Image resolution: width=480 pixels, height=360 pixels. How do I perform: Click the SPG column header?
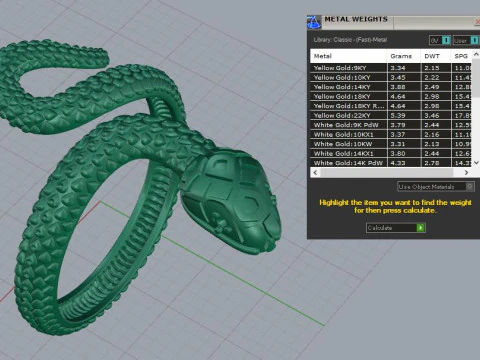tap(461, 56)
